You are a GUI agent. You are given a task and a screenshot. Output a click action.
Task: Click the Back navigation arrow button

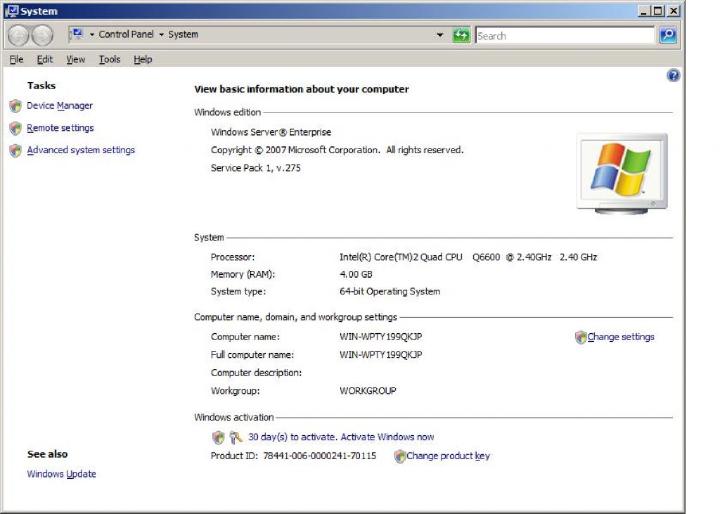coord(18,35)
